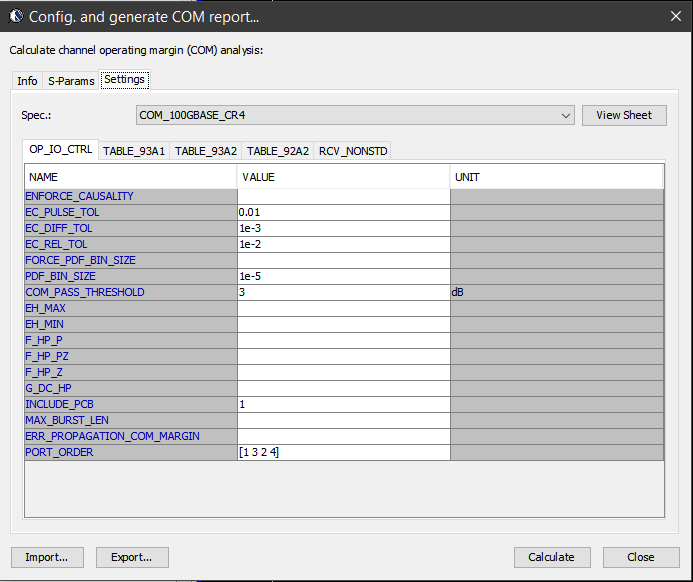Click the PORT_ORDER value cell
This screenshot has width=693, height=582.
pyautogui.click(x=343, y=452)
